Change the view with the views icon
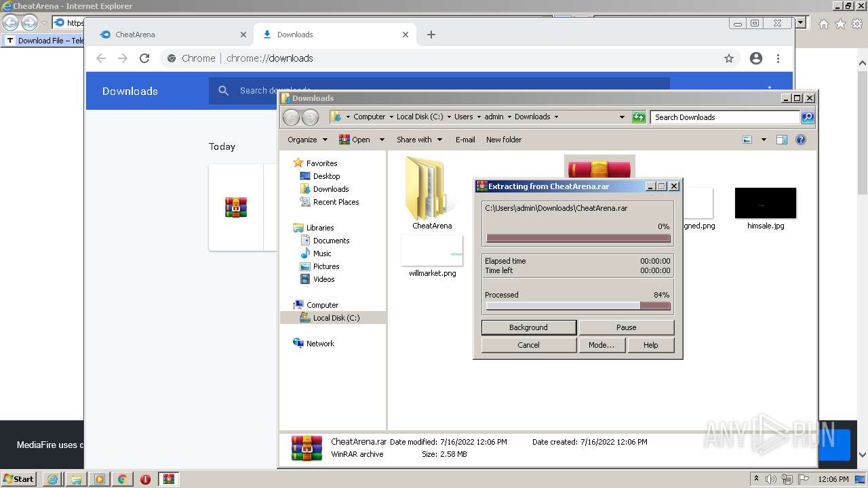The width and height of the screenshot is (868, 488). click(747, 140)
